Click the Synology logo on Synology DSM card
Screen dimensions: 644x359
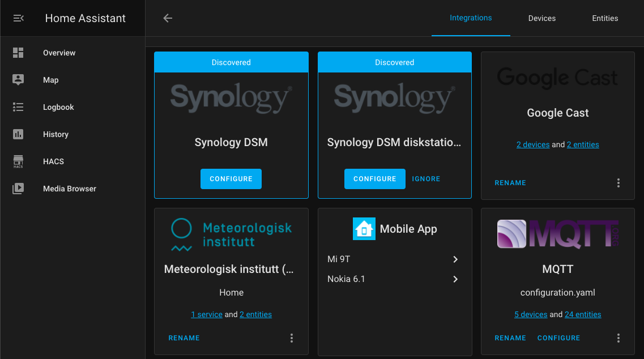(x=231, y=98)
